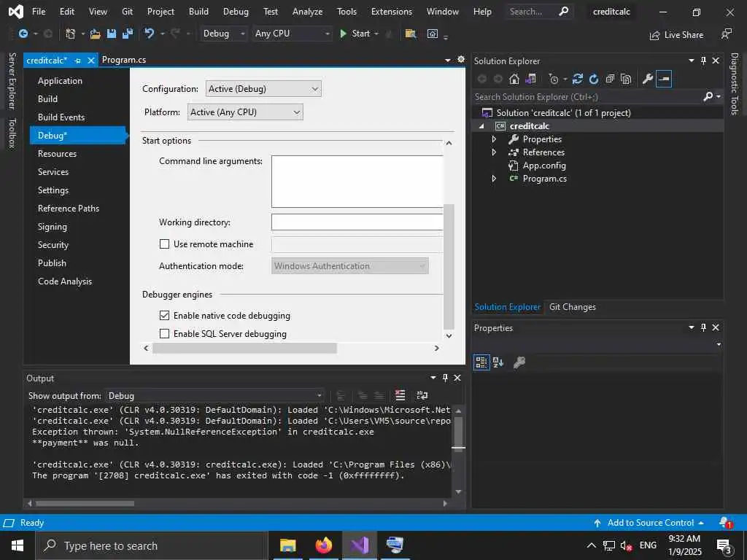Click the Home icon in Solution Explorer
Viewport: 747px width, 560px height.
click(514, 79)
